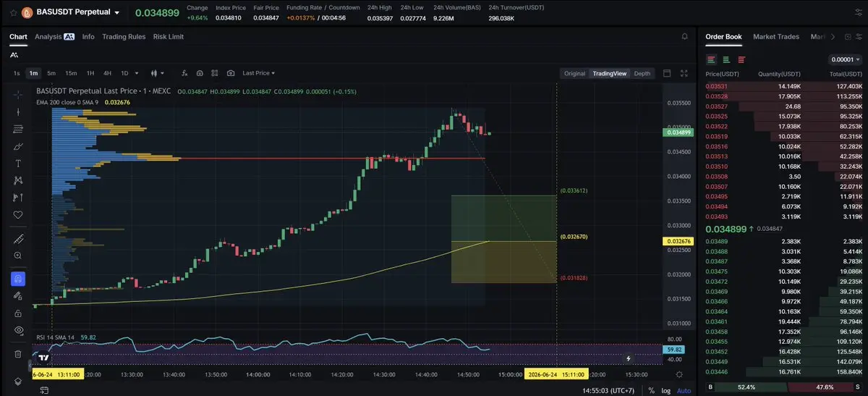This screenshot has height=396, width=868.
Task: Open the Analysis tab
Action: tap(54, 36)
